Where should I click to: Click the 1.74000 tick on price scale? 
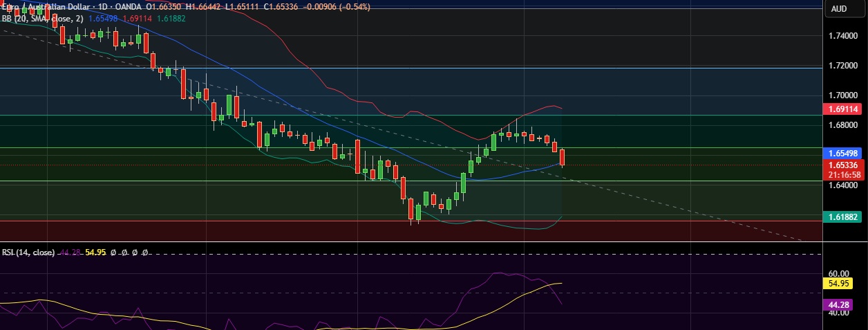point(842,36)
